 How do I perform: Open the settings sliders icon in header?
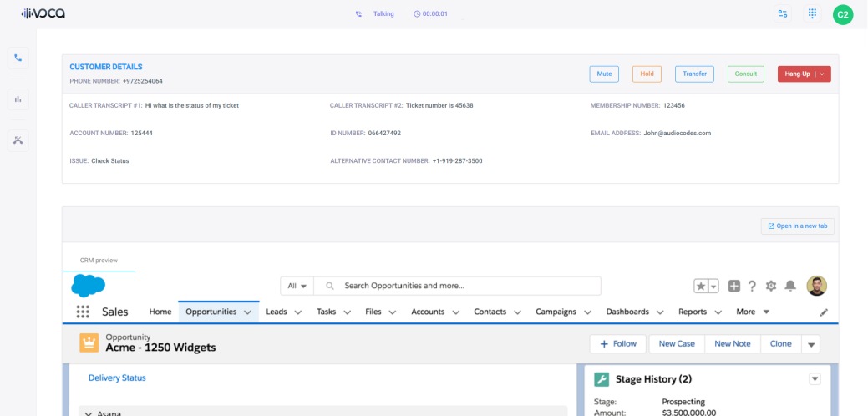point(783,13)
